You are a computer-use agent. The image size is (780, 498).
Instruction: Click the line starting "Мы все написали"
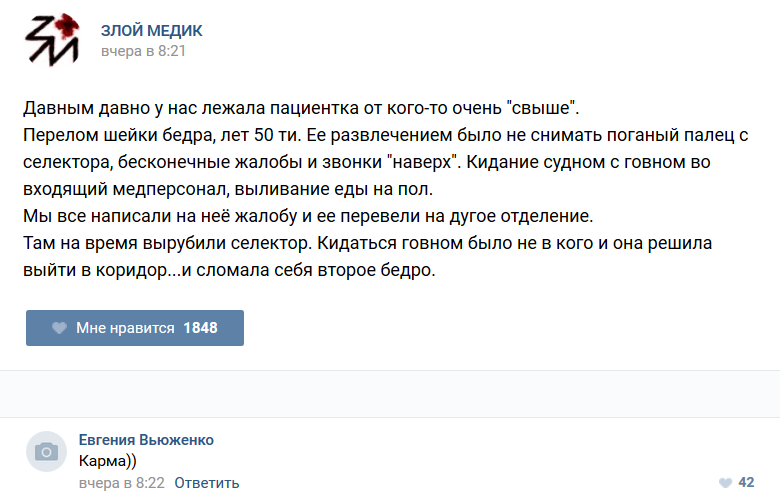pos(307,215)
